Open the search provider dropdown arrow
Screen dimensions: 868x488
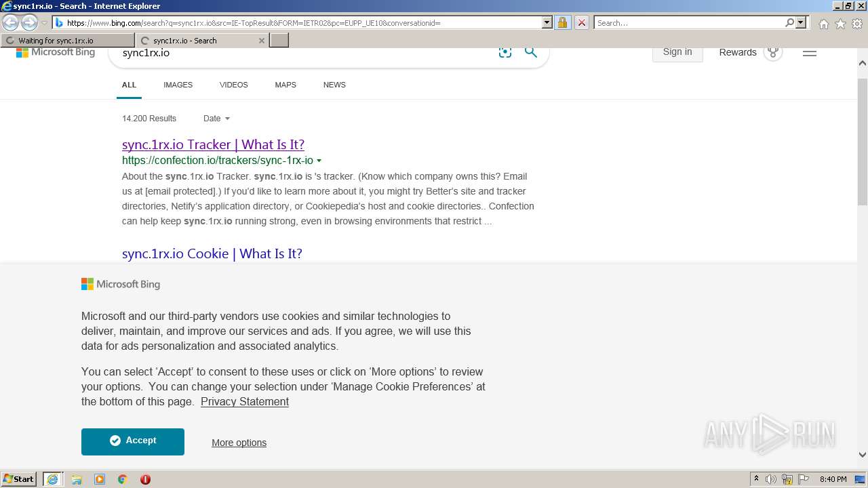click(x=801, y=23)
